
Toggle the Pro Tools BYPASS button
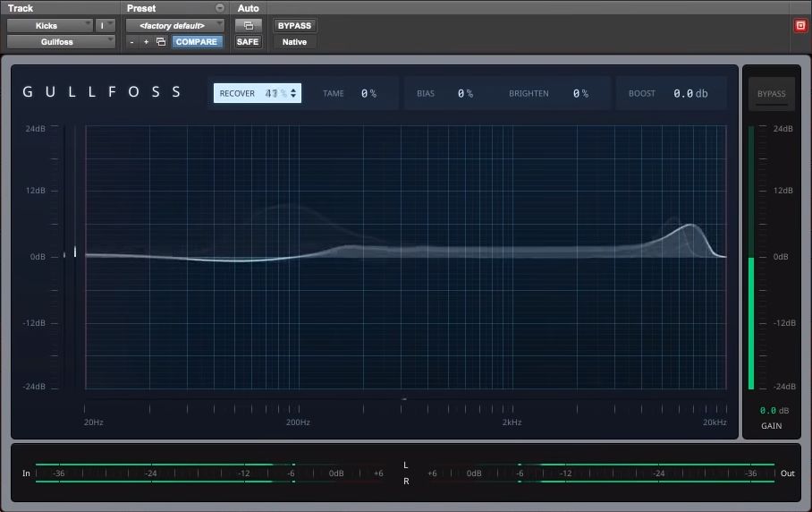tap(294, 26)
